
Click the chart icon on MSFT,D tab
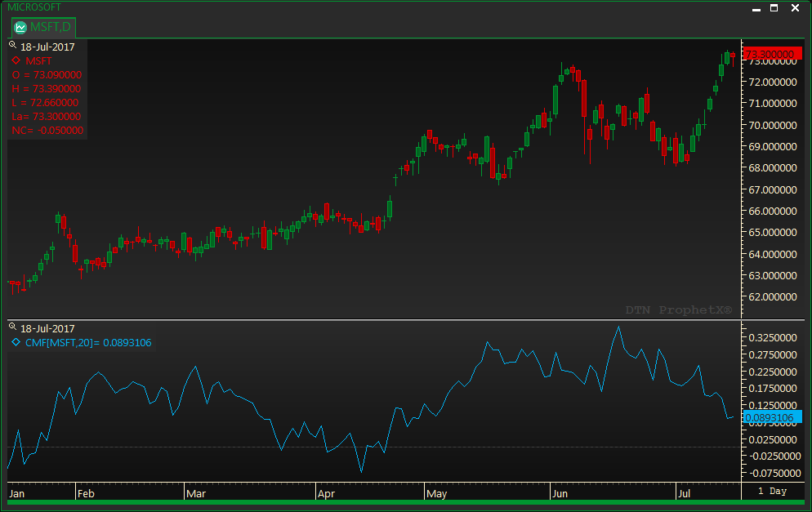tap(20, 28)
